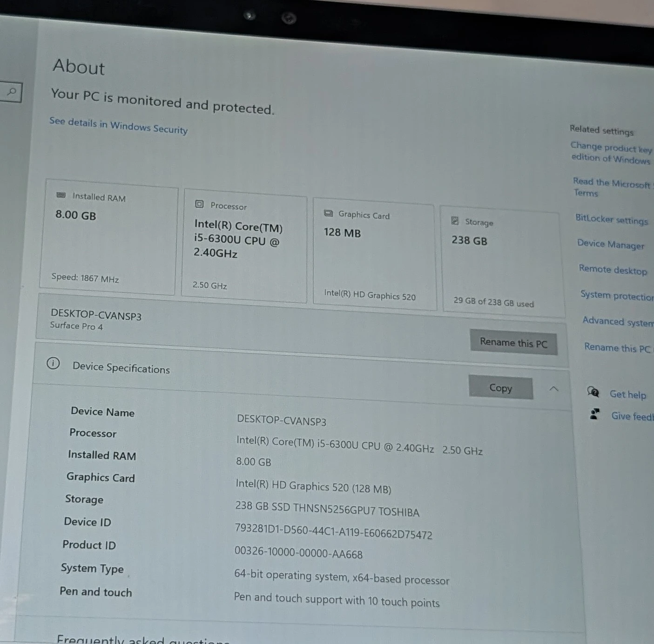654x644 pixels.
Task: Open See details in Windows Security
Action: point(119,126)
